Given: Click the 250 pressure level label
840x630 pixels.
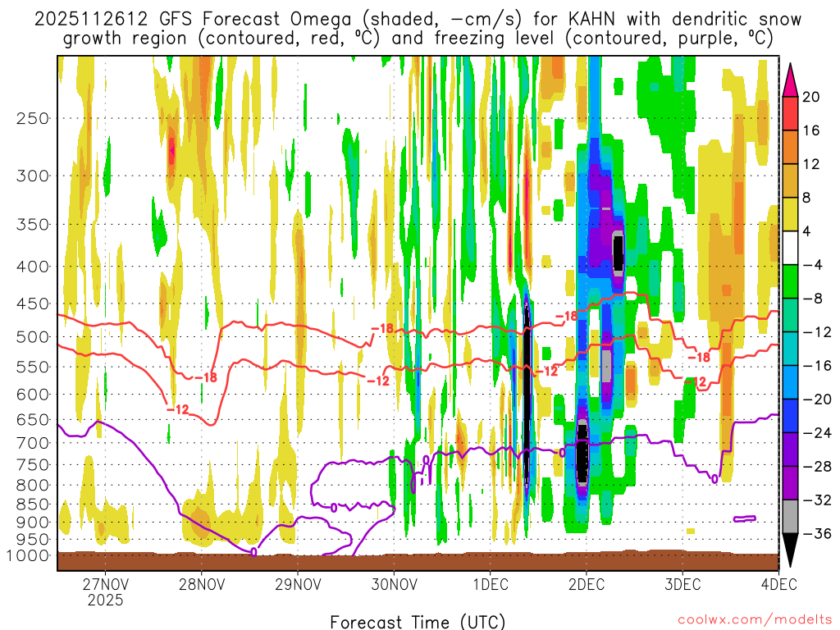Looking at the screenshot, I should [x=33, y=118].
